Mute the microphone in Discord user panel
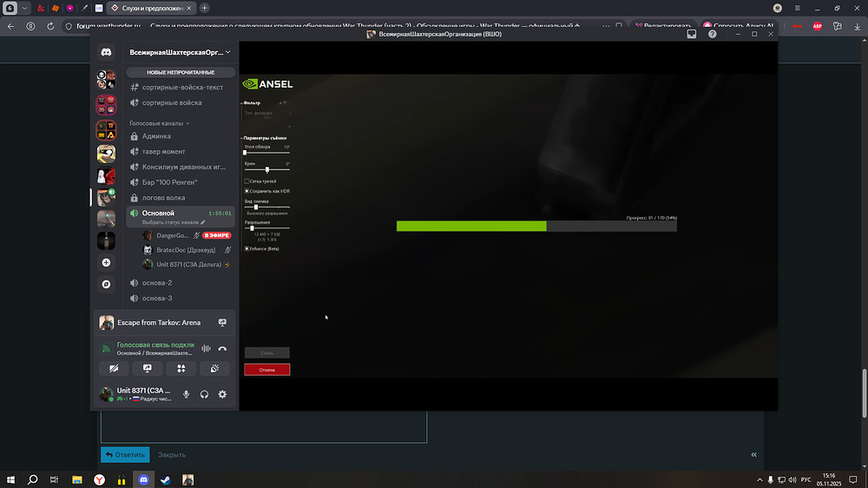 (x=186, y=394)
